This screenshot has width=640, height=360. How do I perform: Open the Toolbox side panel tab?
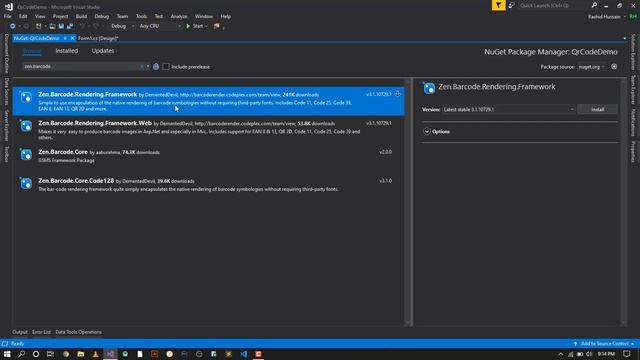(7, 154)
